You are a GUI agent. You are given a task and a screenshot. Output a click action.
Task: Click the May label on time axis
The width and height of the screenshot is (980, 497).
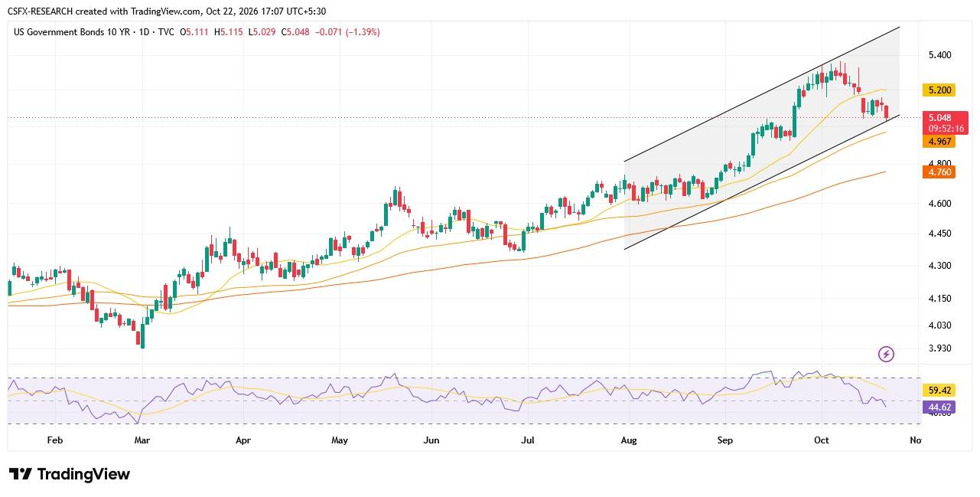click(x=340, y=440)
